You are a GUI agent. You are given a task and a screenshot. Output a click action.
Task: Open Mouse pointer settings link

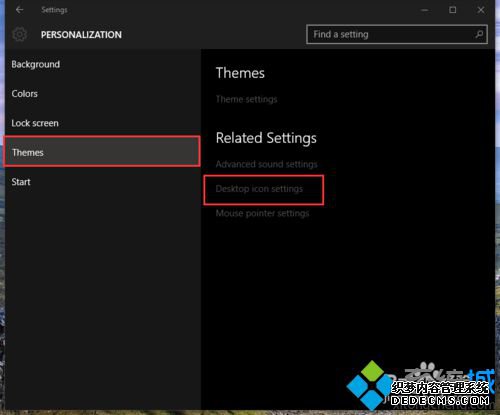[x=262, y=213]
